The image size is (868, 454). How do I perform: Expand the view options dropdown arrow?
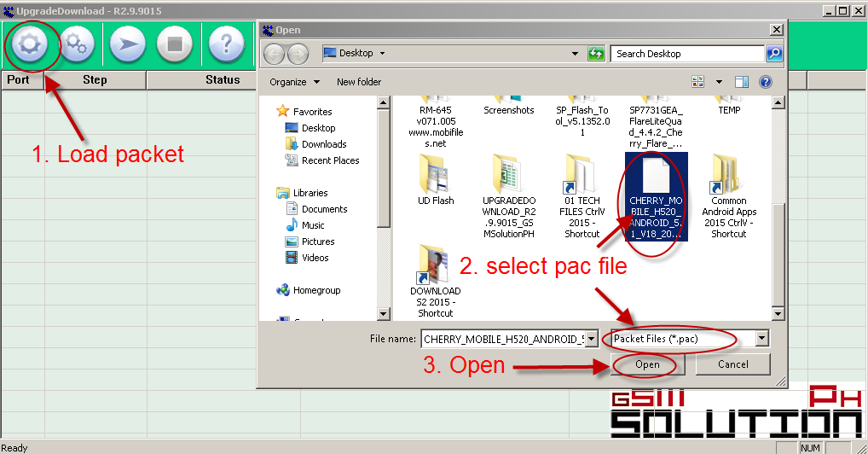[x=719, y=82]
